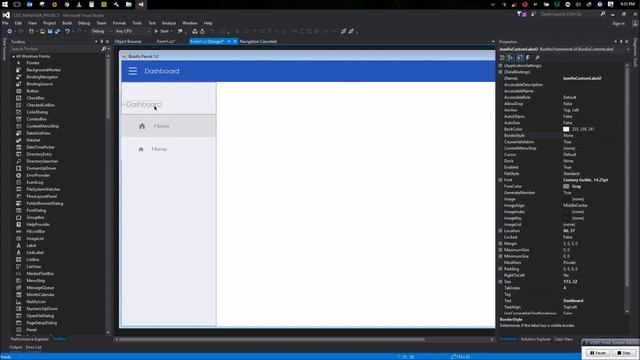640x360 pixels.
Task: Click the hamburger menu icon in form header
Action: [133, 71]
